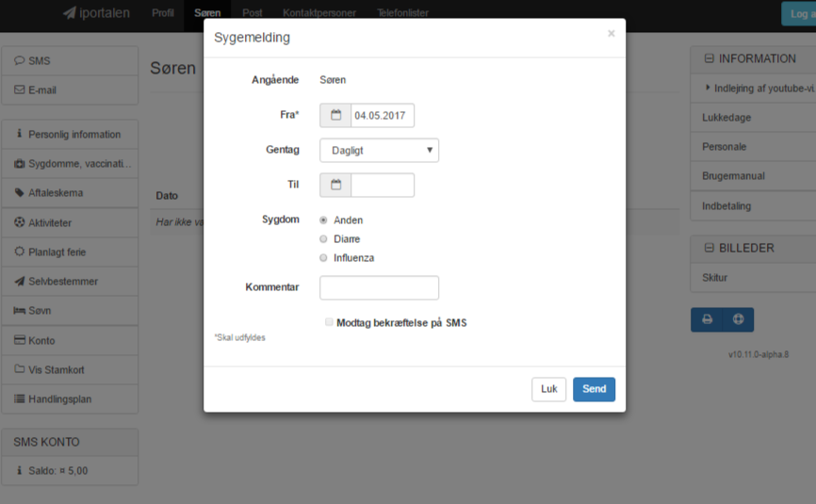The width and height of the screenshot is (816, 504).
Task: Select the Anden illness radio button
Action: tap(323, 220)
